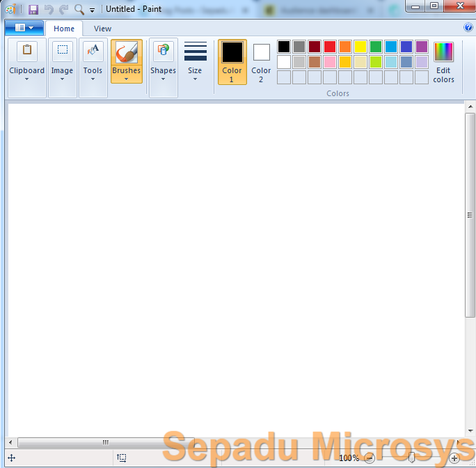Screen dimensions: 476x468
Task: Pick the light turquoise palette swatch
Action: pos(391,62)
